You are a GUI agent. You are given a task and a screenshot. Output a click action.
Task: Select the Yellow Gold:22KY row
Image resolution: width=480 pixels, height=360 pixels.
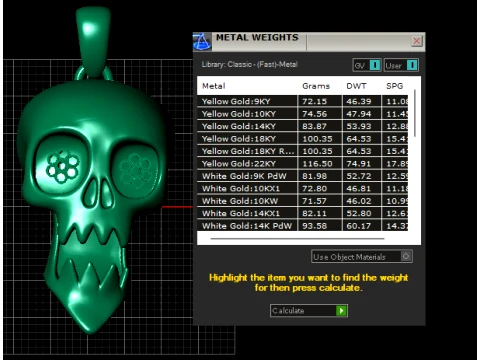click(302, 164)
